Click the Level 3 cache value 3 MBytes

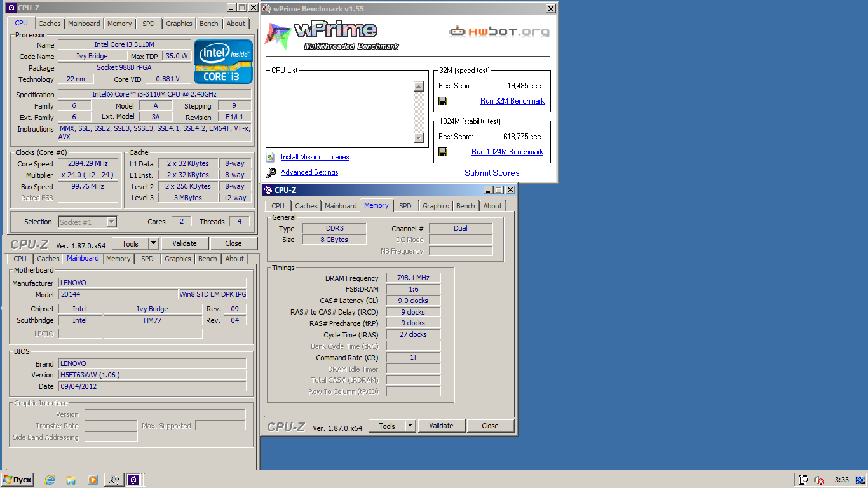188,198
